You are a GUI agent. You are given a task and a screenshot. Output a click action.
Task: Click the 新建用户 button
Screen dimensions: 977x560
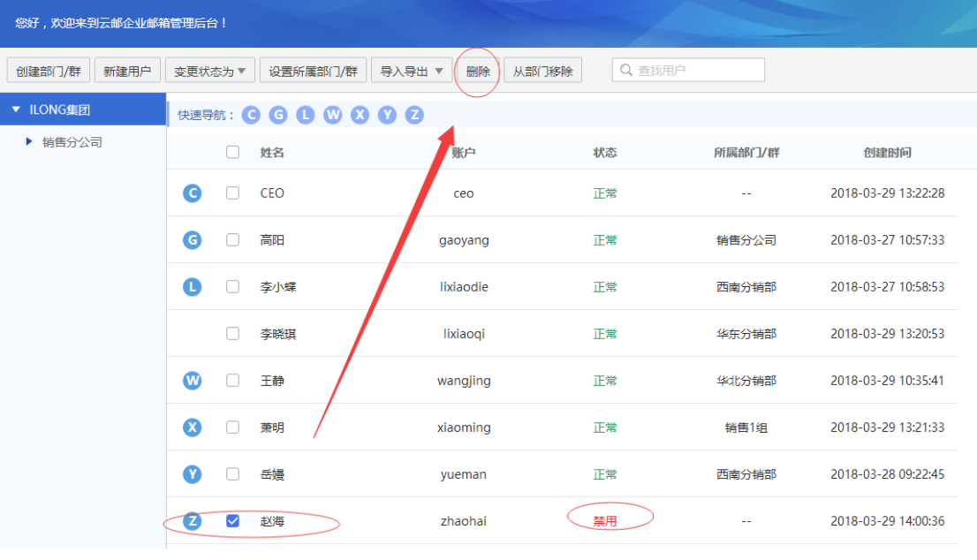127,71
